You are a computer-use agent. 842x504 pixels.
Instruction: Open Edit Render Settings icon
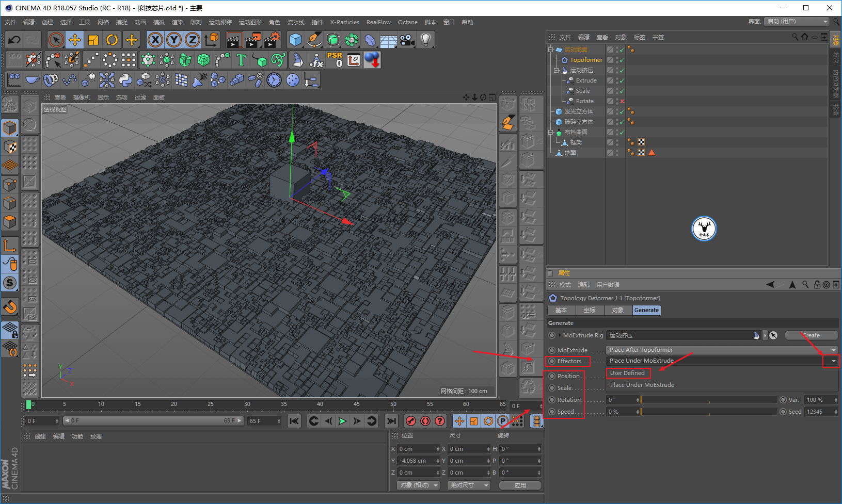click(x=272, y=40)
